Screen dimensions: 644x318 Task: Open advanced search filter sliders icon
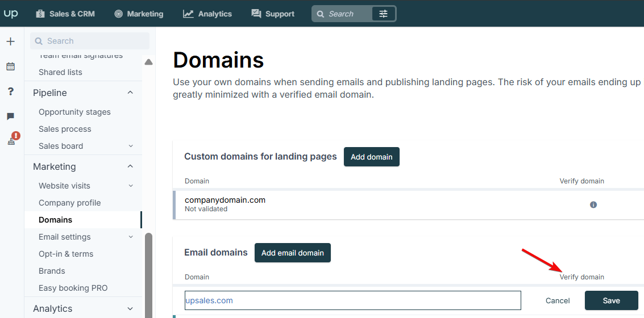[383, 14]
